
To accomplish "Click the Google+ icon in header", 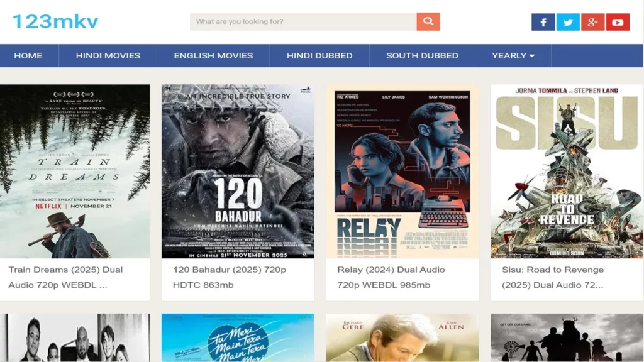I will tap(592, 21).
